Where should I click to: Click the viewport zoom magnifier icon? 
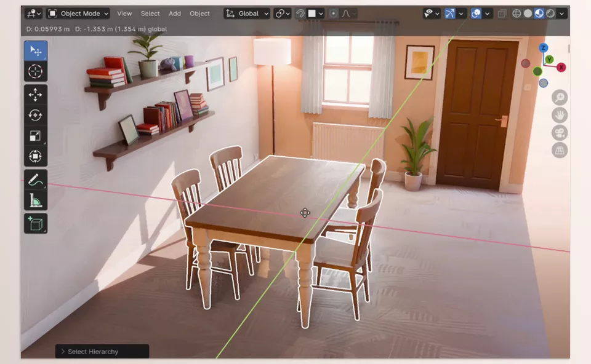click(560, 97)
